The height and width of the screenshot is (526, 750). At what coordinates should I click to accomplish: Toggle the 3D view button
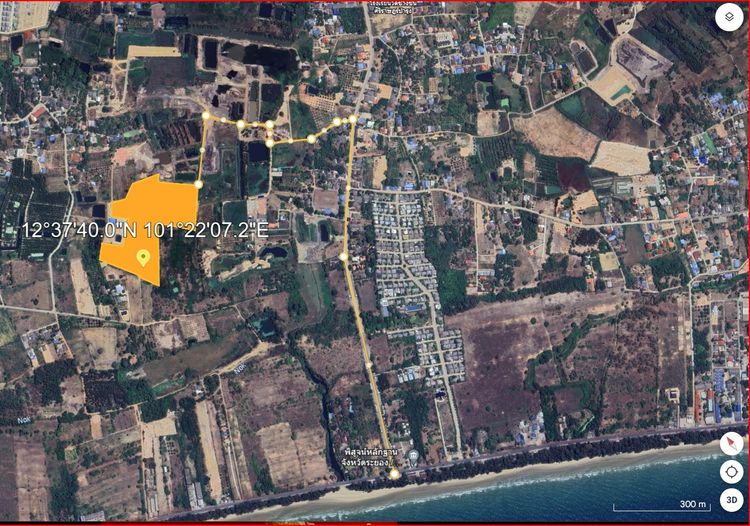click(x=731, y=500)
